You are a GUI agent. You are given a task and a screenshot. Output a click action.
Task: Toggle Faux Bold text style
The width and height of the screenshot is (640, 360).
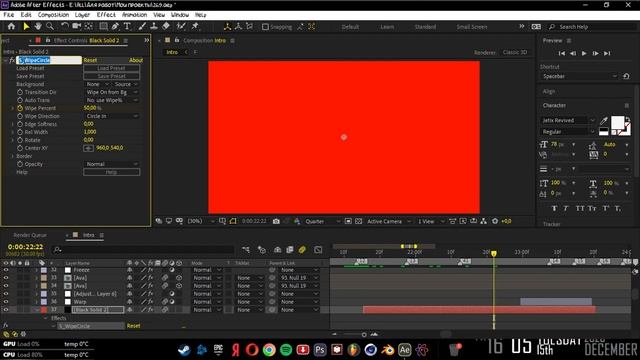[554, 208]
